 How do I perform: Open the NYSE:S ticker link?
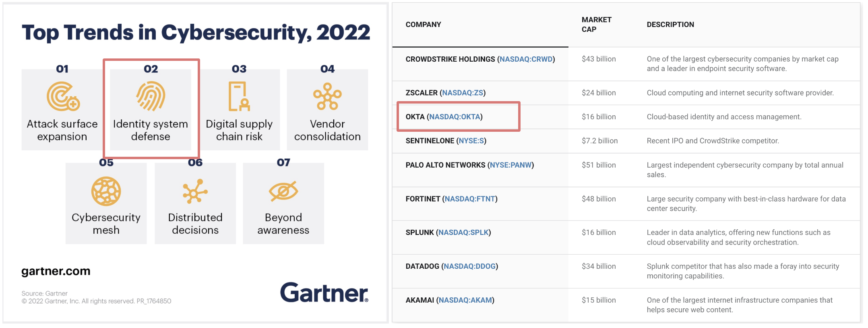click(471, 141)
